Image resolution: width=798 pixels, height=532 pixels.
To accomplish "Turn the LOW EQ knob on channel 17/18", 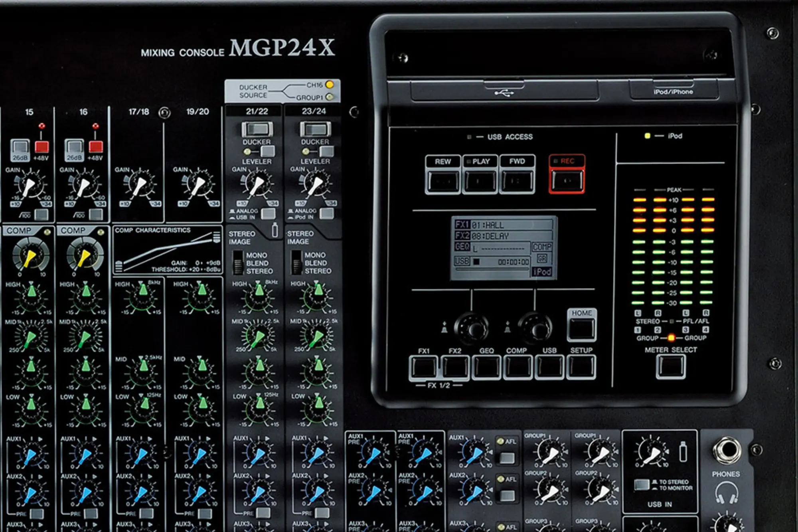I will click(144, 407).
